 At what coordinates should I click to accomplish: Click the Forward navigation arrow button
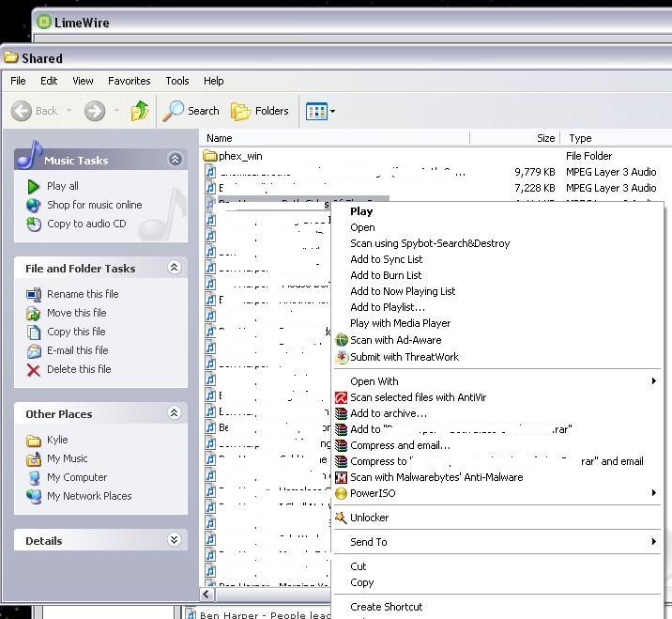(95, 111)
